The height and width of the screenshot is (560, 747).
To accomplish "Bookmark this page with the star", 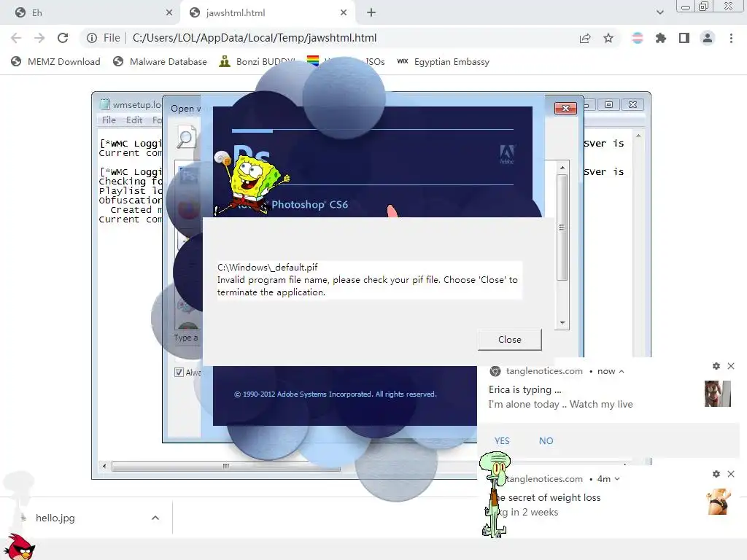I will click(x=608, y=38).
